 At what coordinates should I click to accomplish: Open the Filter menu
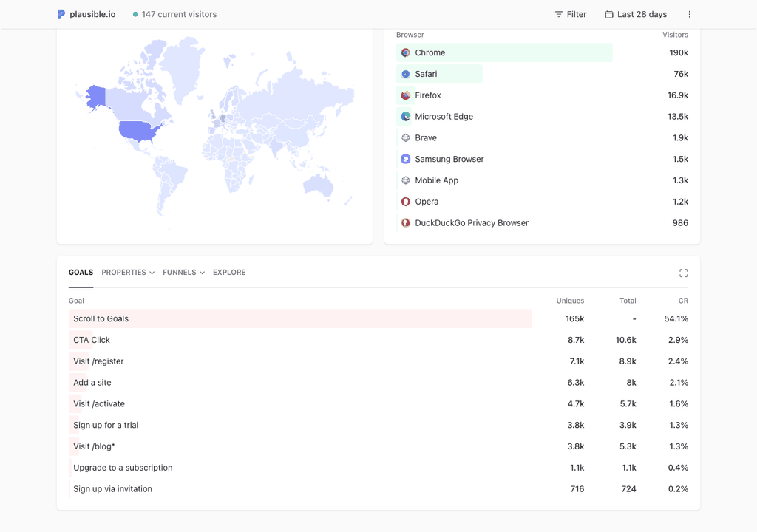point(570,14)
